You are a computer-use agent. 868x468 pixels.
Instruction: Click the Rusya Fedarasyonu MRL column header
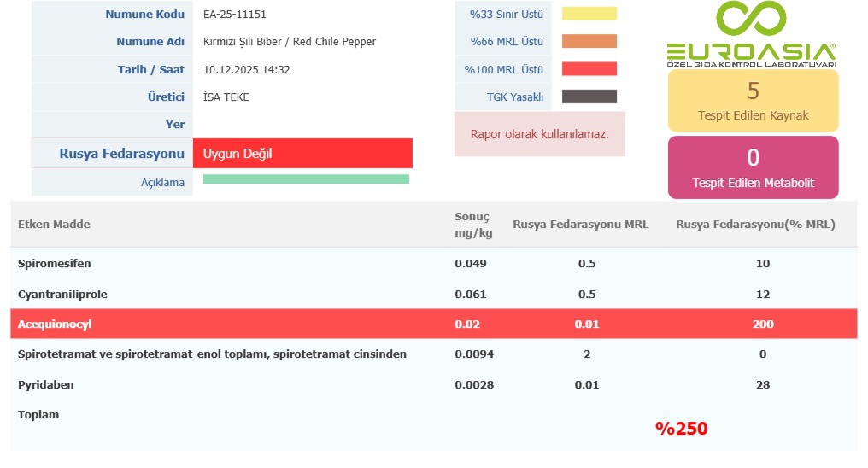[x=580, y=225]
